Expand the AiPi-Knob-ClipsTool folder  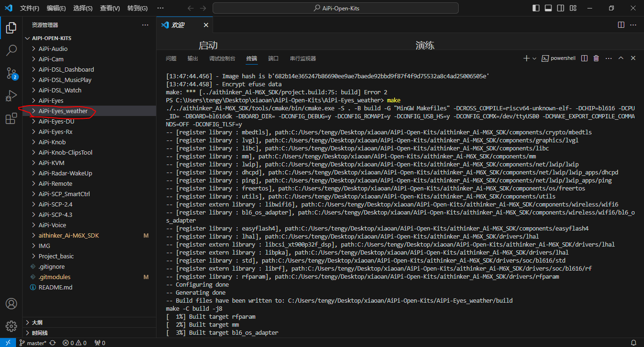tap(90, 152)
